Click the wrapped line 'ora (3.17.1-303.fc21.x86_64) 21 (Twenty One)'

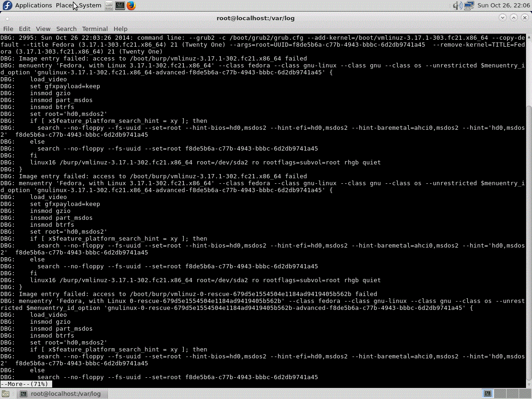(81, 52)
